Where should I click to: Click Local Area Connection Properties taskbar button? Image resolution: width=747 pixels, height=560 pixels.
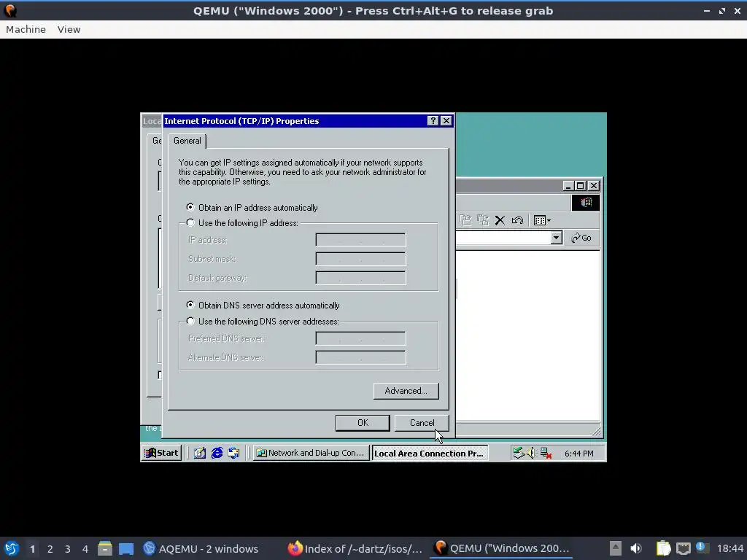tap(429, 453)
